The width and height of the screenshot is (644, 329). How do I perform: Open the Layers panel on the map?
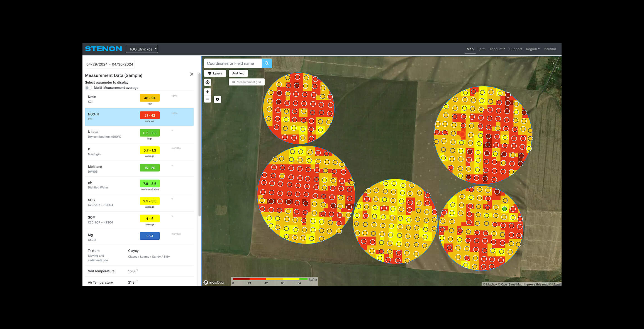[215, 73]
